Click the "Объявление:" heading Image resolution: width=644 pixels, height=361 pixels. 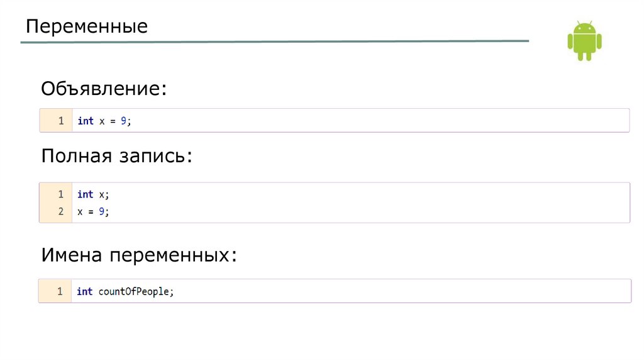(x=104, y=88)
